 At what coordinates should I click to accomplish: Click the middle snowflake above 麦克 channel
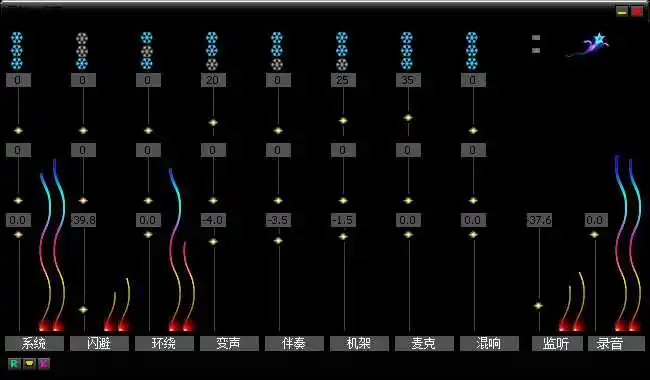tap(407, 51)
